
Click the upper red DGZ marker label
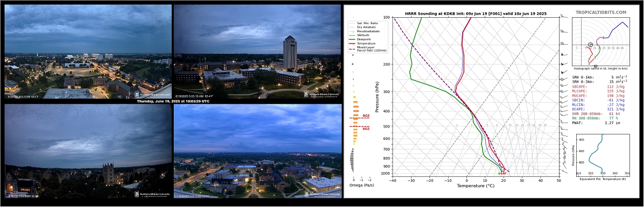coord(366,116)
